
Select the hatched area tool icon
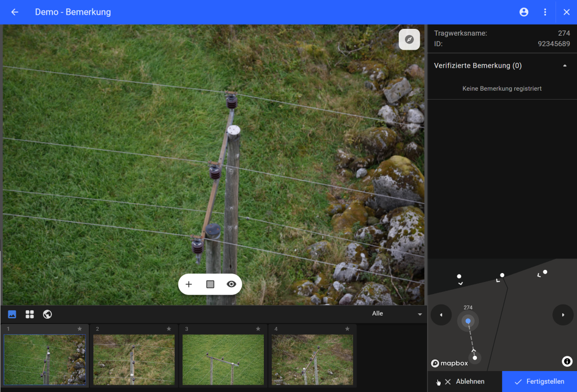[210, 285]
